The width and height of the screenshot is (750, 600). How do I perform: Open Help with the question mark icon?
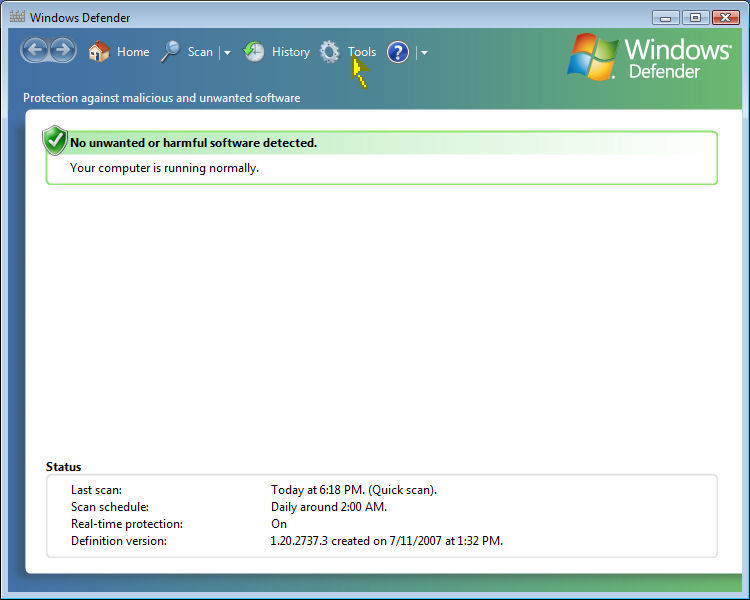point(397,52)
